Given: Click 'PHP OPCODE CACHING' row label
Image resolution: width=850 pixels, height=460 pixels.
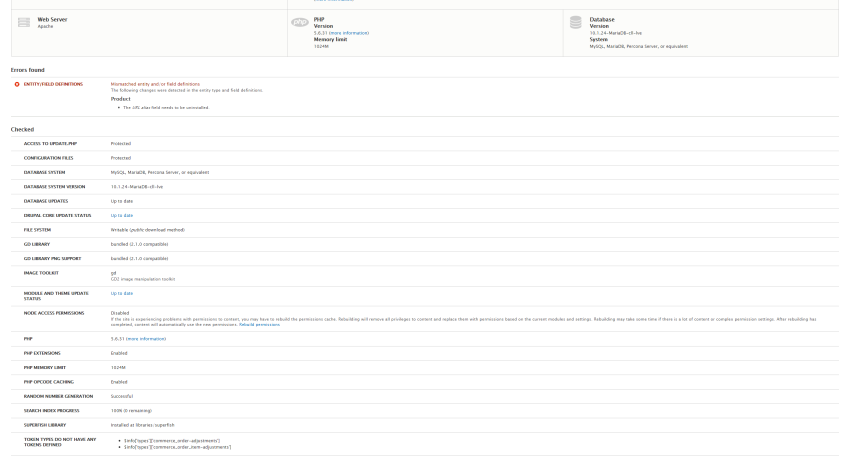Looking at the screenshot, I should tap(49, 382).
